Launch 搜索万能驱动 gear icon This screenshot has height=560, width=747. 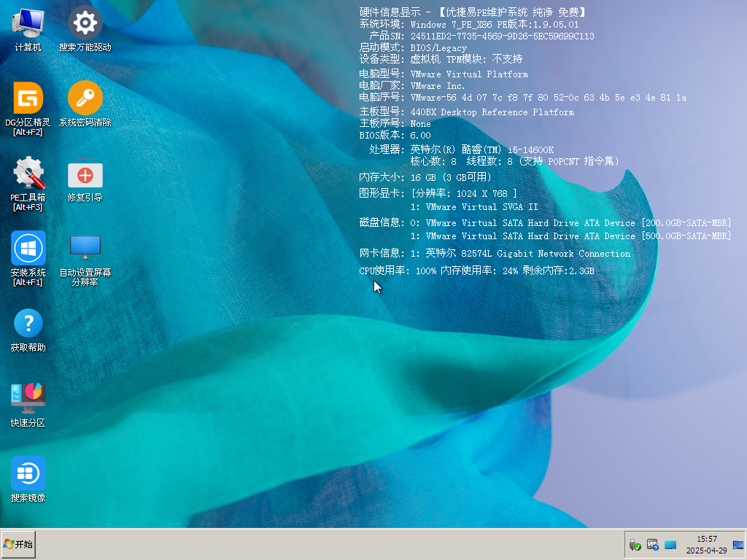(85, 25)
